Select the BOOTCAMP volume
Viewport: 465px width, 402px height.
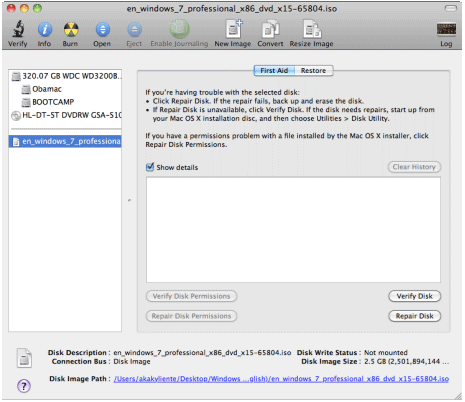tap(65, 102)
